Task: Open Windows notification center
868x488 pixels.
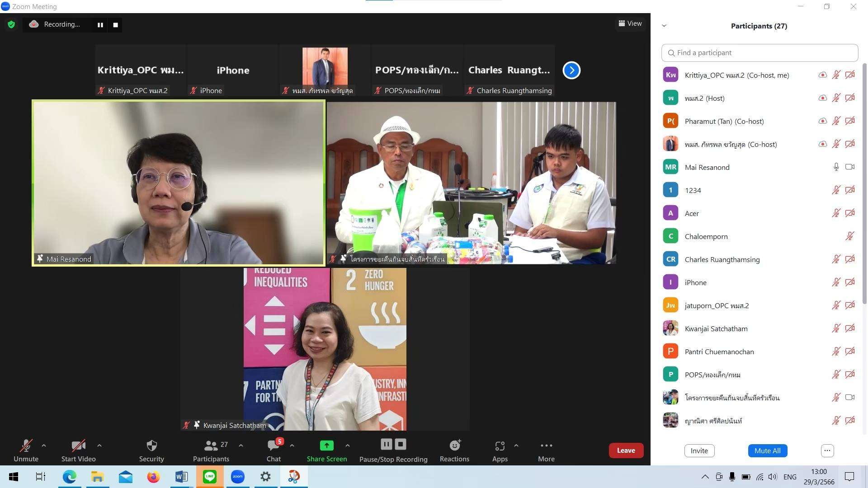Action: [849, 477]
